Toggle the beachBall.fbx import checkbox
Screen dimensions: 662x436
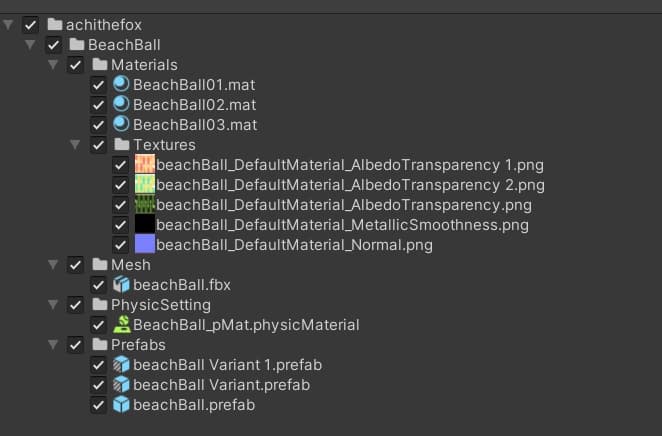click(x=98, y=285)
